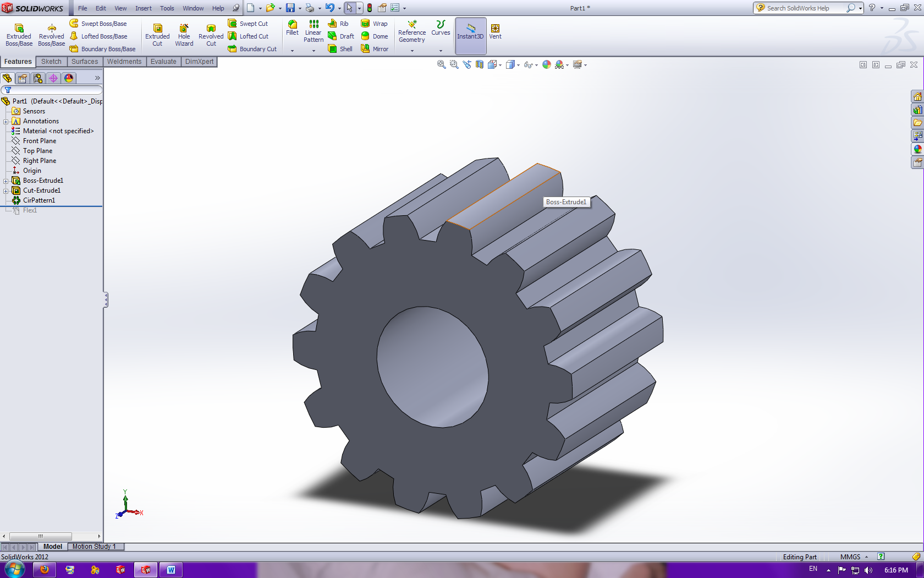Open the Tools menu
This screenshot has width=924, height=578.
click(167, 8)
